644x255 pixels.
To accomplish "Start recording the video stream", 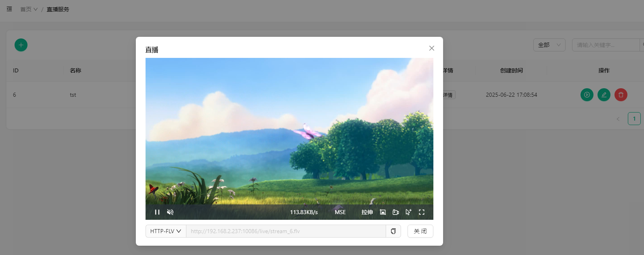I will 396,212.
